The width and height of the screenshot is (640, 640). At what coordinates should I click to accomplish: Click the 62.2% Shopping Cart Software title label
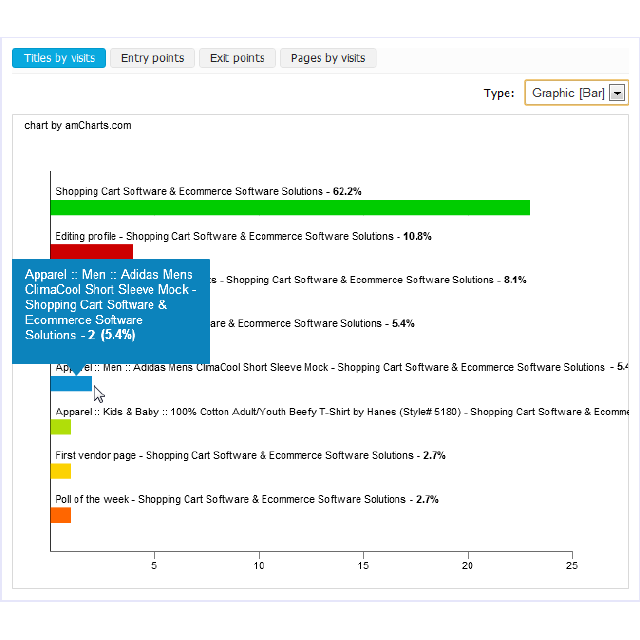(x=208, y=191)
